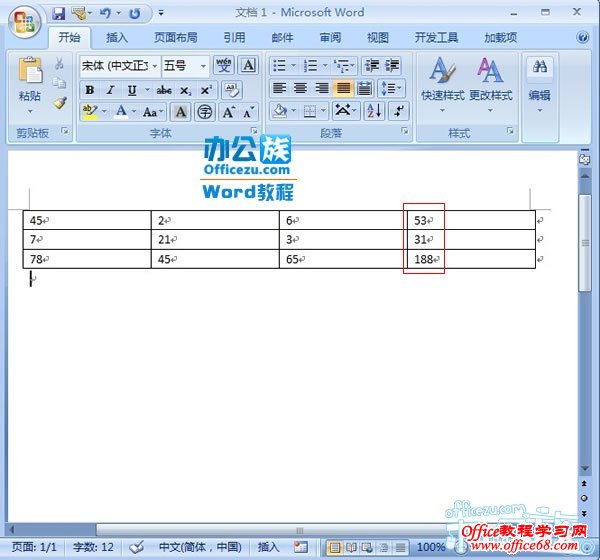Toggle Italic formatting
This screenshot has width=600, height=560.
[x=111, y=90]
